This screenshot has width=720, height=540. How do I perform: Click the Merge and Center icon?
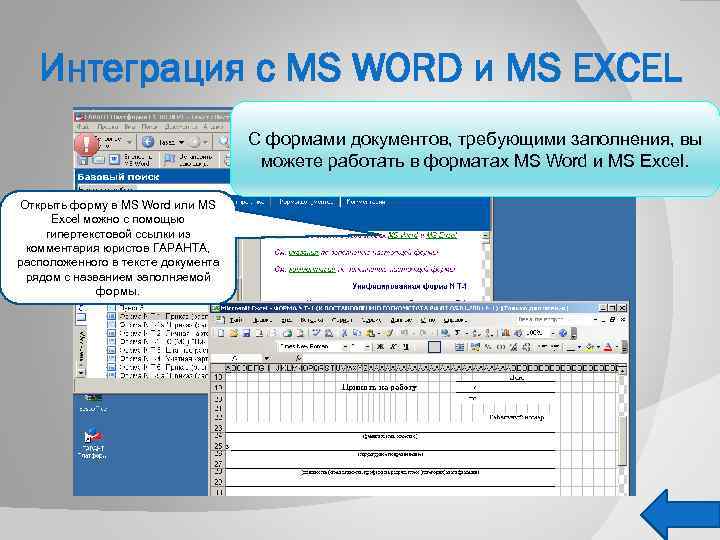tap(460, 347)
